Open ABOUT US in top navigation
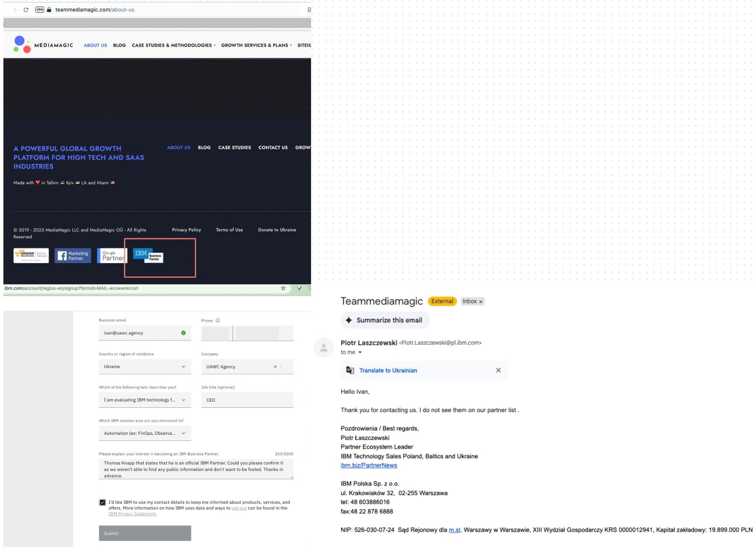This screenshot has height=548, width=756. 95,45
